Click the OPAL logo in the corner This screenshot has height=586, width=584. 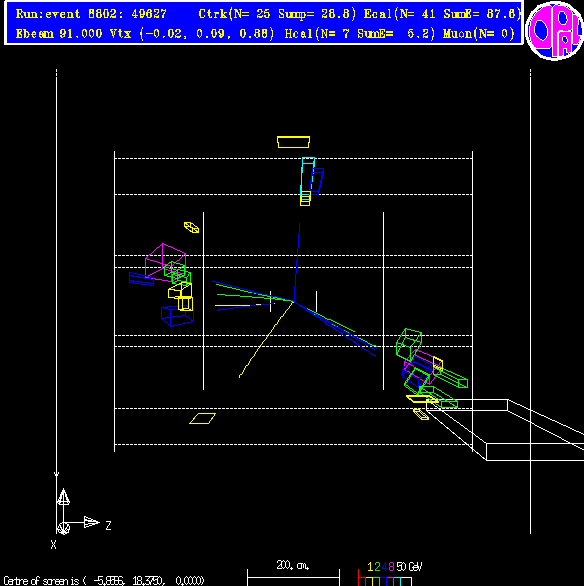point(554,30)
